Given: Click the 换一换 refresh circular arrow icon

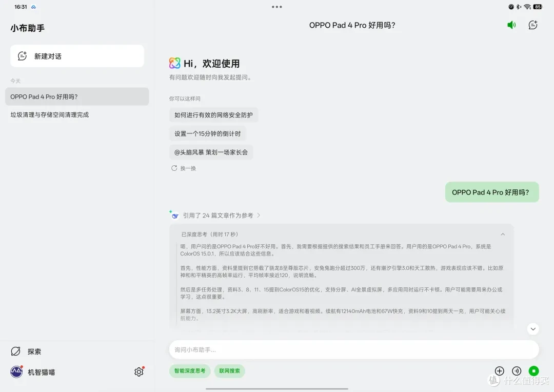Looking at the screenshot, I should [x=174, y=168].
